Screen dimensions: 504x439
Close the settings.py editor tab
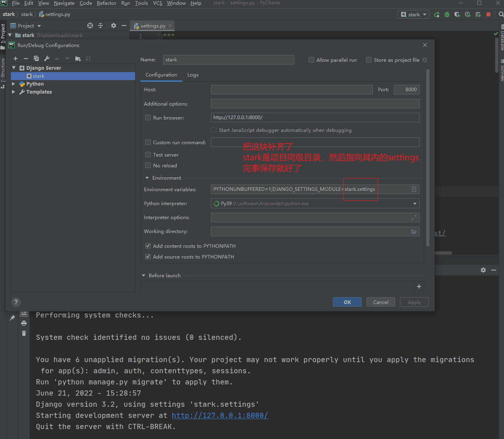pos(170,25)
